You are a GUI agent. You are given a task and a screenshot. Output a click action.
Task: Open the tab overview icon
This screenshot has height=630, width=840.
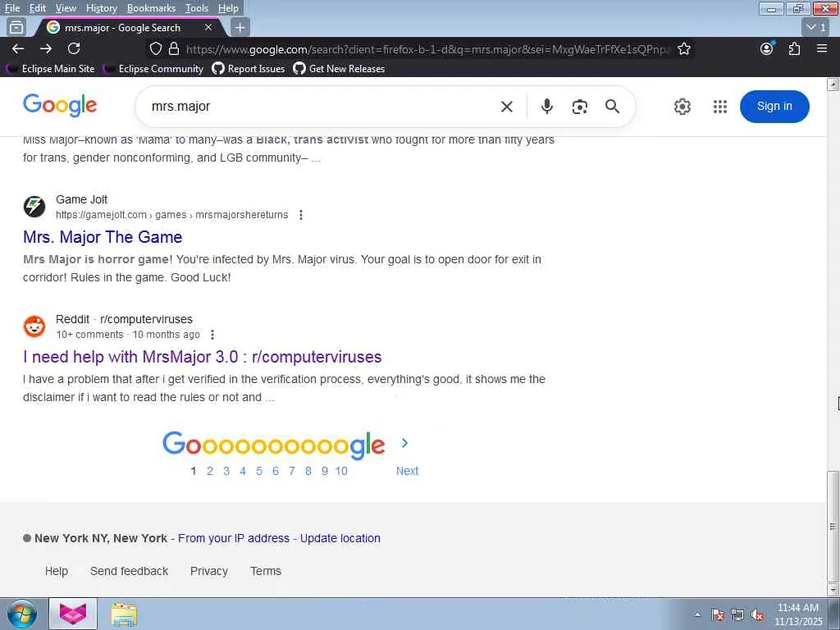tap(16, 27)
